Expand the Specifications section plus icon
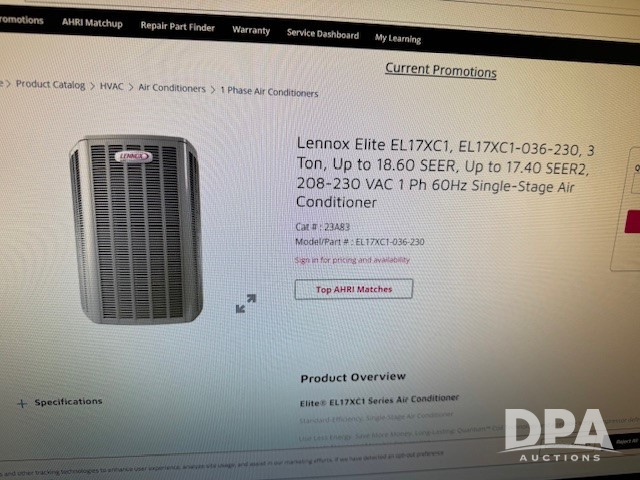 pyautogui.click(x=22, y=404)
